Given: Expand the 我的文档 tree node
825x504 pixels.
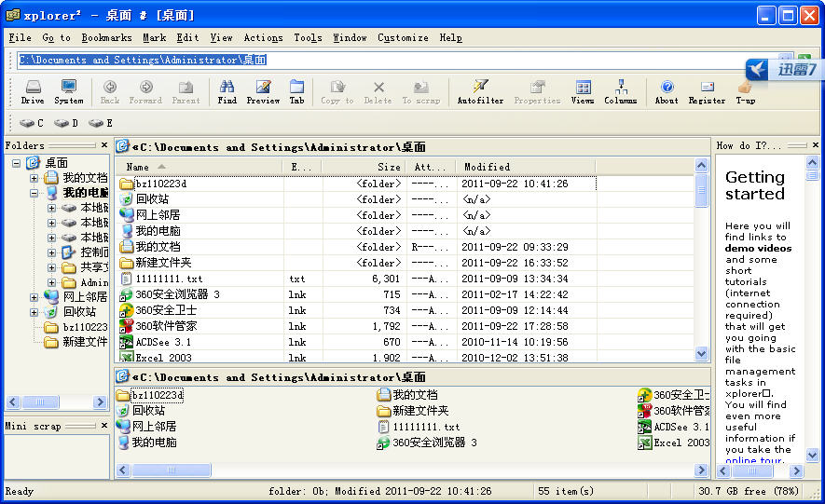Looking at the screenshot, I should point(34,178).
